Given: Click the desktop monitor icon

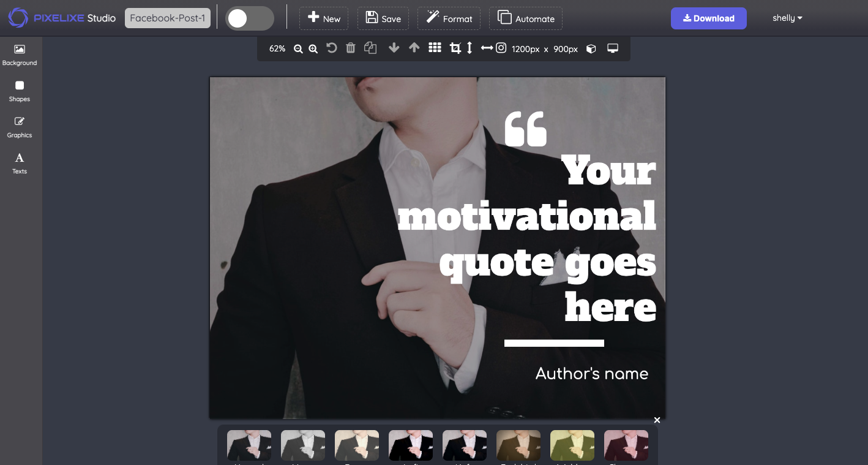Looking at the screenshot, I should coord(613,48).
